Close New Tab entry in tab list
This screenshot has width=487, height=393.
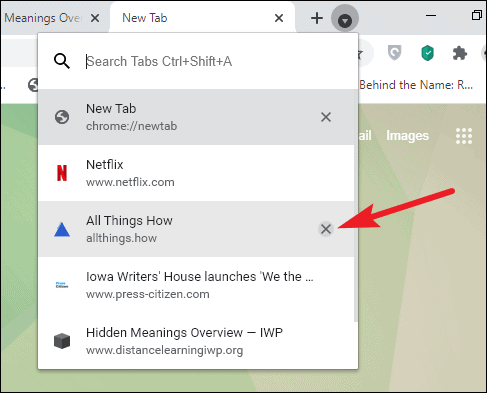pyautogui.click(x=326, y=117)
